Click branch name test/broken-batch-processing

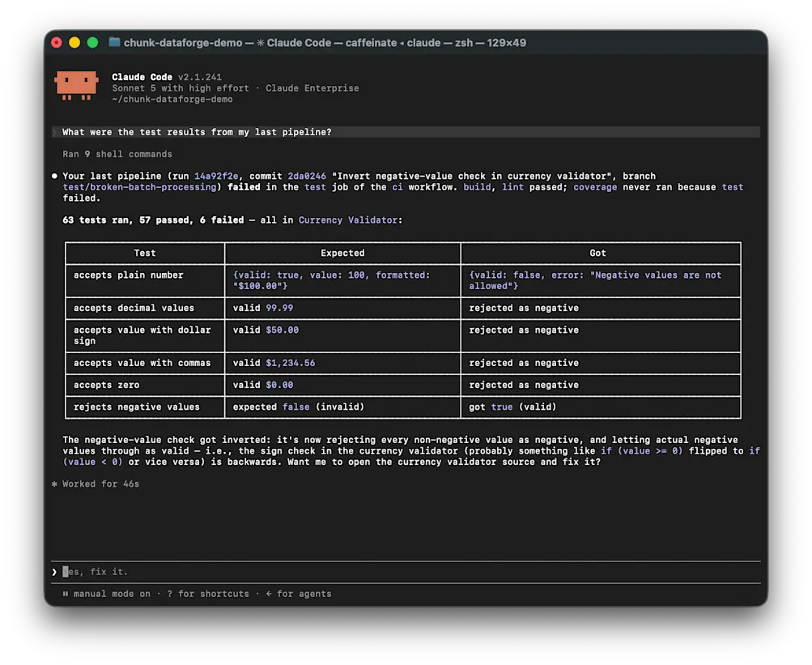click(139, 187)
